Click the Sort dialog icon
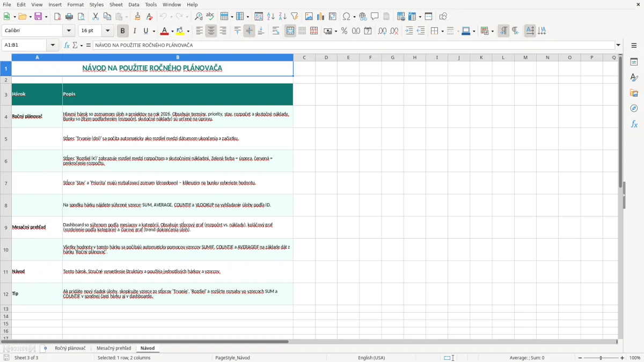644x362 pixels. click(259, 17)
